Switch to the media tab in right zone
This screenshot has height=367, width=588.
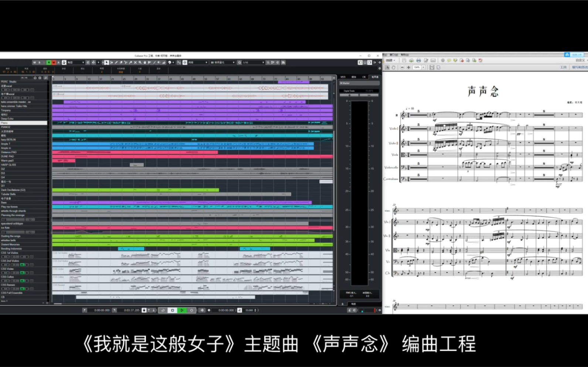[x=354, y=77]
